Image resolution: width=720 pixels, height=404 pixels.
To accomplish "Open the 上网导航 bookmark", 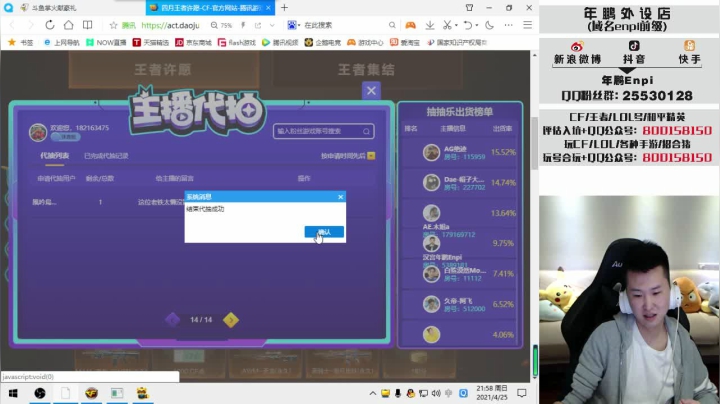I will click(x=62, y=42).
